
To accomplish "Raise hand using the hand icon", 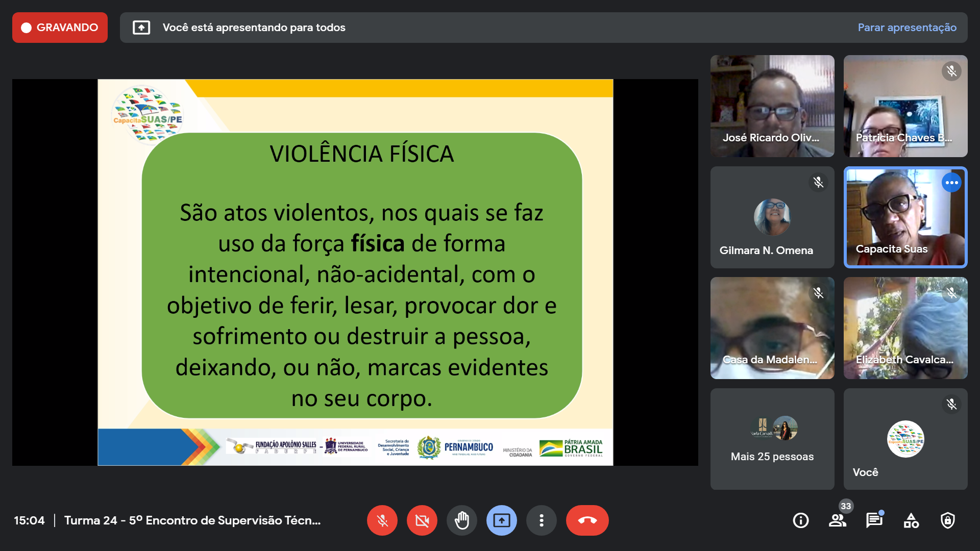I will [x=461, y=520].
